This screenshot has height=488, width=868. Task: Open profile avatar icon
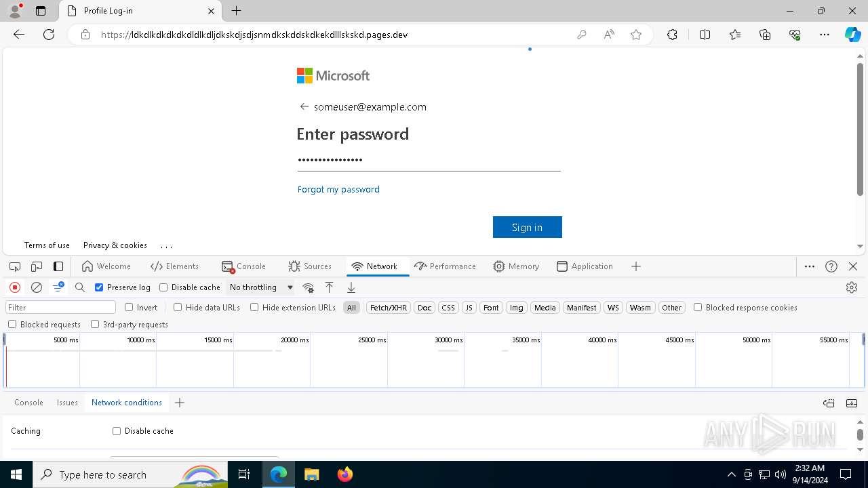click(15, 11)
